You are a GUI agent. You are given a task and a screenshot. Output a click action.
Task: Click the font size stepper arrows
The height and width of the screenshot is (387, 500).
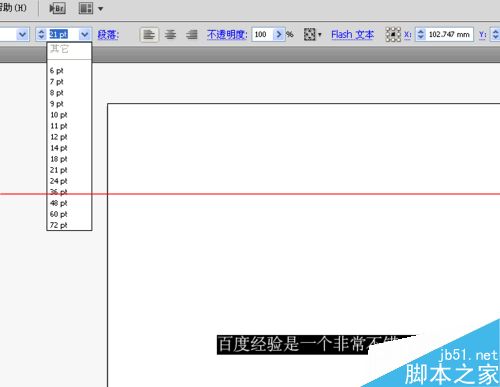tap(41, 34)
